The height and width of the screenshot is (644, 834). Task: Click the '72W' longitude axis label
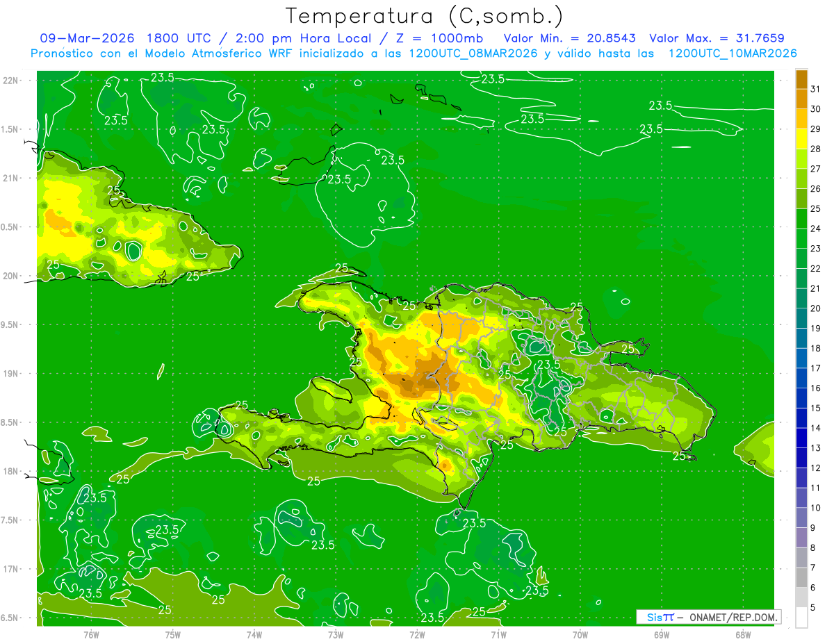[417, 634]
